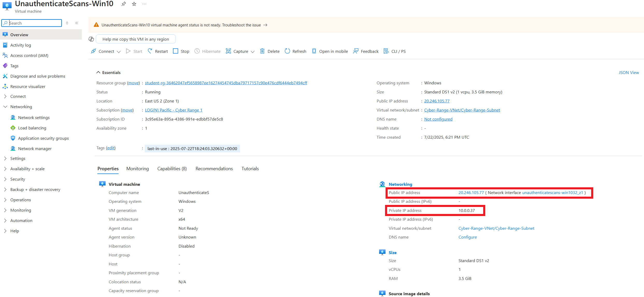This screenshot has height=297, width=644.
Task: Click the Start toolbar button
Action: 134,51
